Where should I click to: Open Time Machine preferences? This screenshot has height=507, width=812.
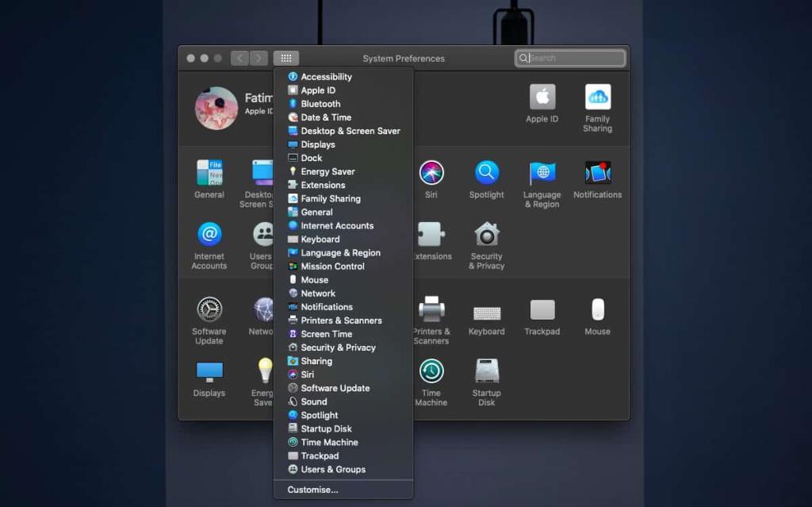click(432, 368)
